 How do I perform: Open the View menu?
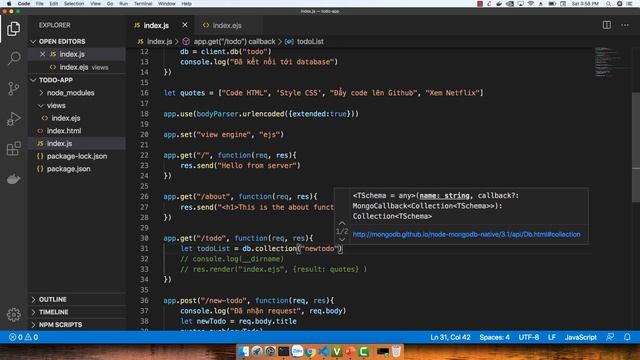[95, 4]
